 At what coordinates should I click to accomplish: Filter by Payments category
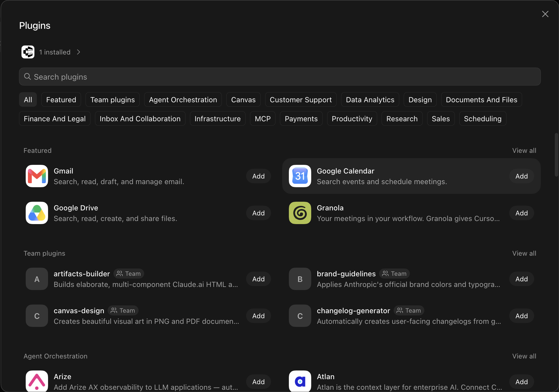[301, 119]
